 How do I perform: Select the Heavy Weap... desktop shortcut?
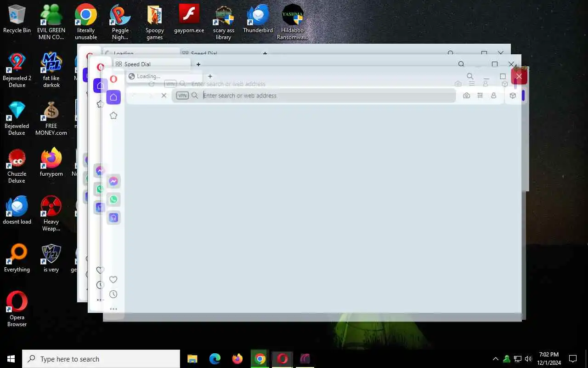point(51,213)
